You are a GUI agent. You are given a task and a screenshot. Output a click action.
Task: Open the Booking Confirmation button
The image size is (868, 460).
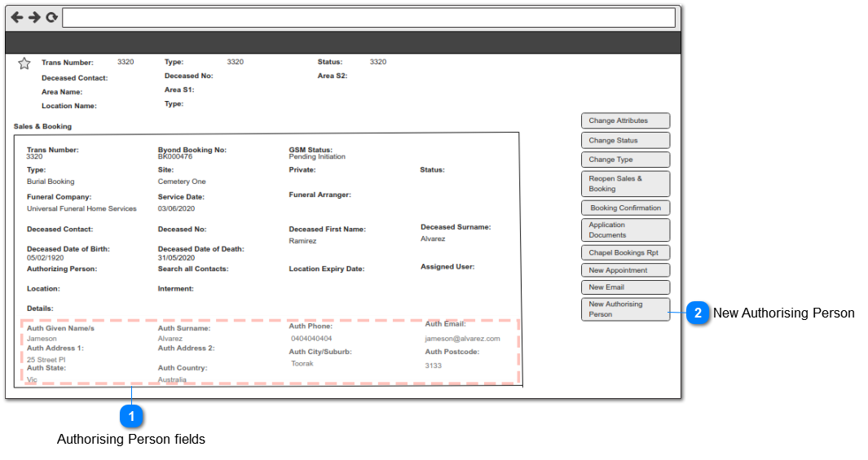626,208
